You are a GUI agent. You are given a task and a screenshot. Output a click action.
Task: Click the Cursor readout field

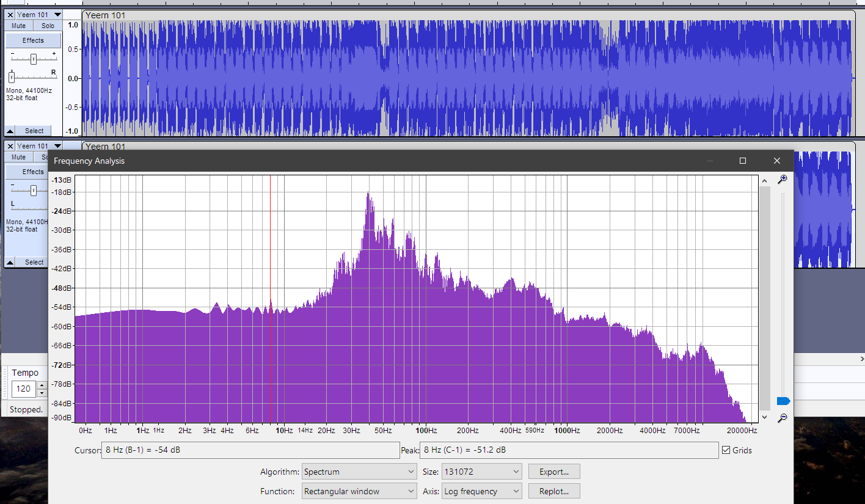250,450
